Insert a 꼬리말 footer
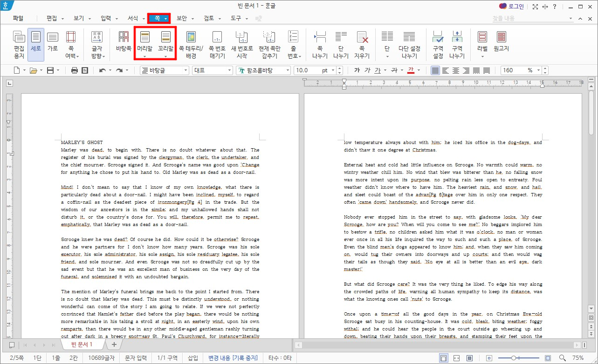 coord(165,41)
